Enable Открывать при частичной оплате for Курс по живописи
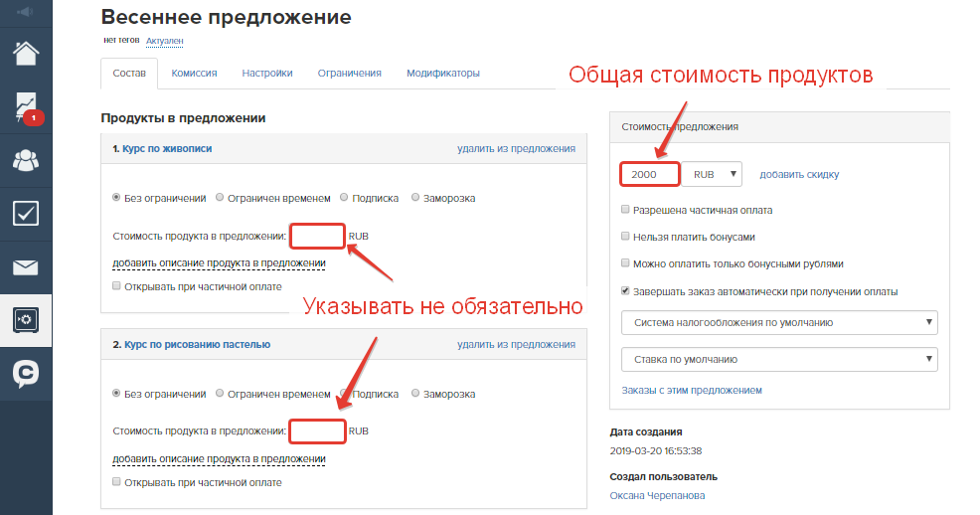Screen dimensions: 980x515 (x=116, y=286)
